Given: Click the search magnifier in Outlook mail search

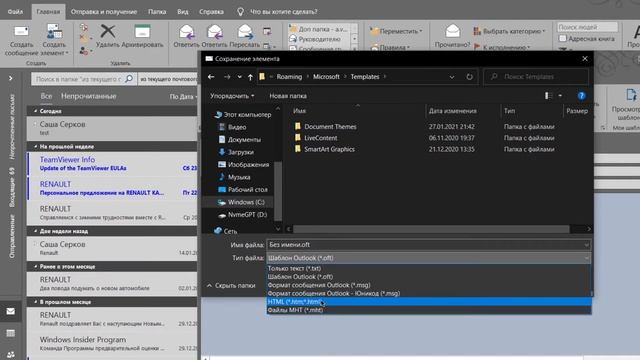Looking at the screenshot, I should (129, 78).
